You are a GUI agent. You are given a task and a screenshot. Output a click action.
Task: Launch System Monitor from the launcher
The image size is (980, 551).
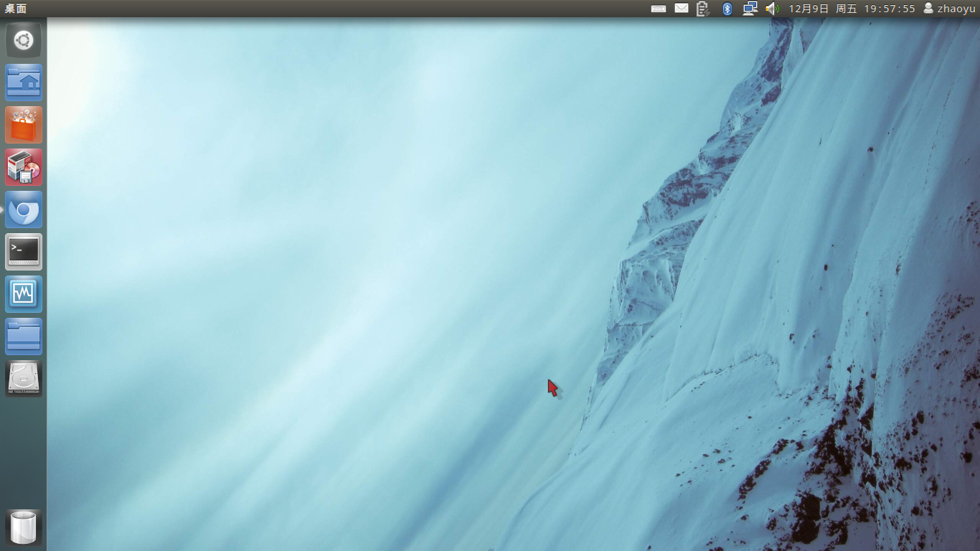[x=24, y=294]
